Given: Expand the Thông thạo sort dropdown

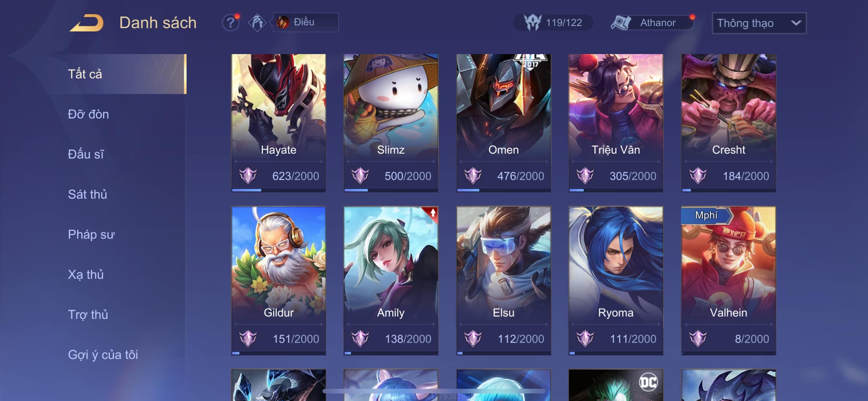Looking at the screenshot, I should tap(759, 23).
